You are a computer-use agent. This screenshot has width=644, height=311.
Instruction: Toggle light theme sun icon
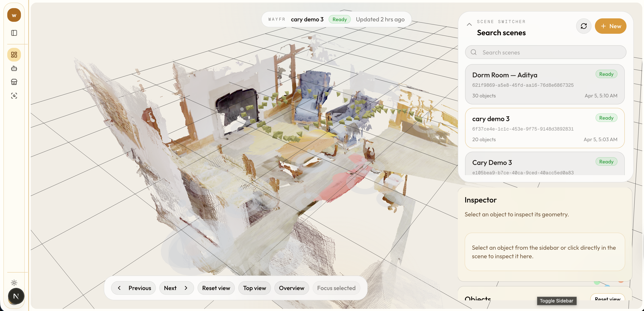tap(14, 283)
